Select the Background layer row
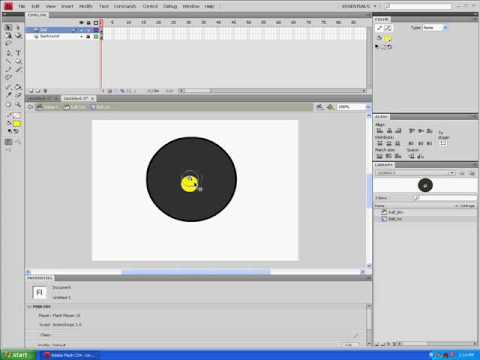480x360 pixels. (63, 36)
